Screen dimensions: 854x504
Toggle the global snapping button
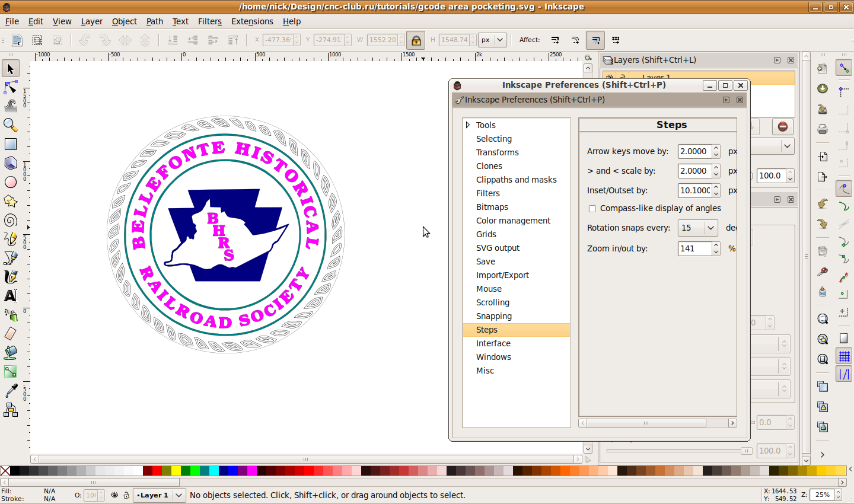844,68
